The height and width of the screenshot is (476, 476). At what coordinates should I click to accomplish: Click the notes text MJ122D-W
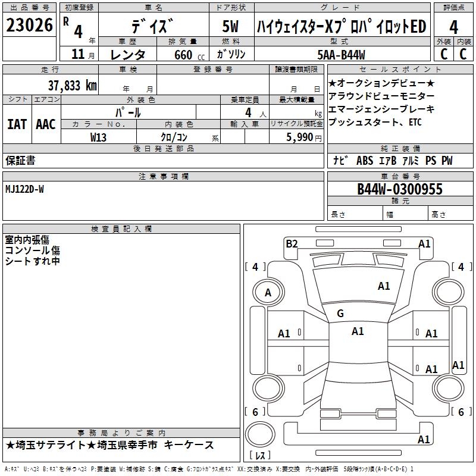[24, 189]
